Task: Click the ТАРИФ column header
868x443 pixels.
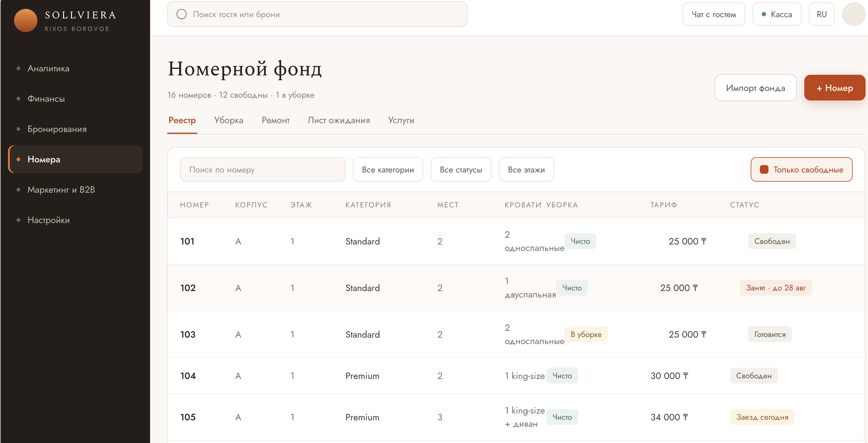Action: (x=663, y=205)
